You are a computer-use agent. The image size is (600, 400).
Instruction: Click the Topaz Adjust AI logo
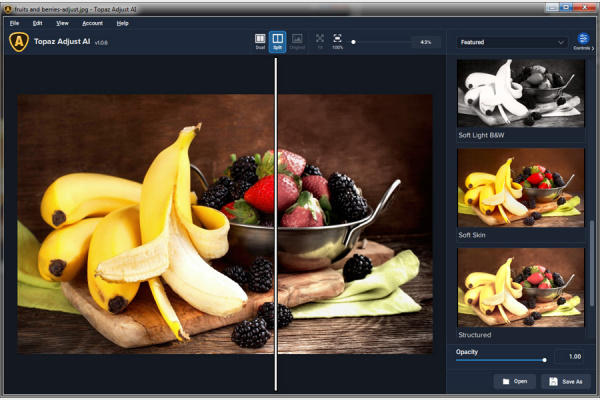tap(19, 42)
